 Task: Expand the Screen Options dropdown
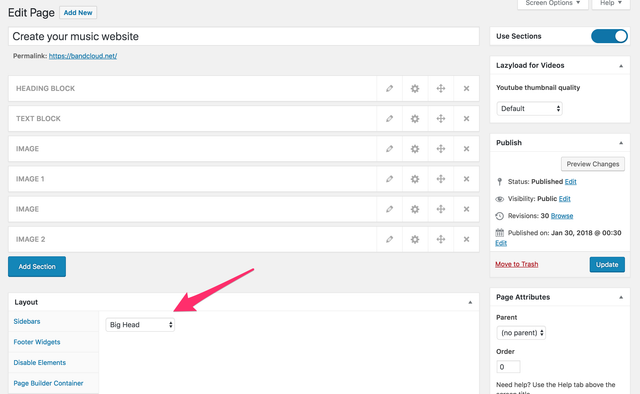coord(553,3)
